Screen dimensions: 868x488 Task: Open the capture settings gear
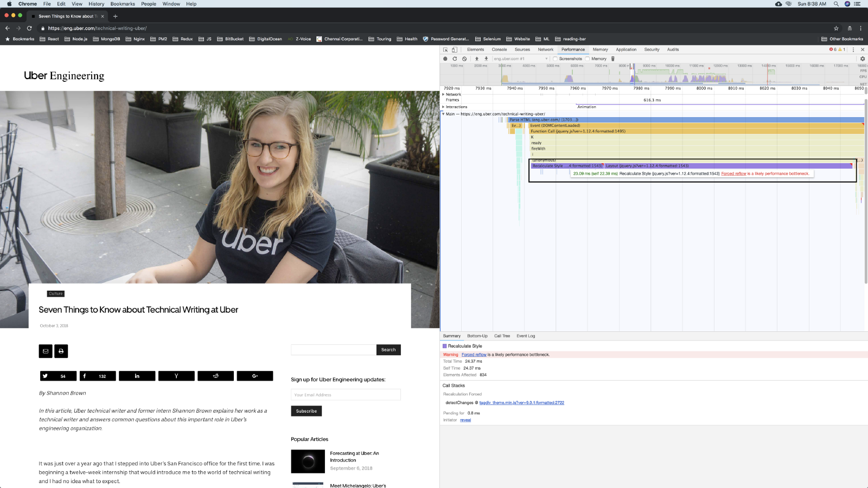click(x=863, y=59)
